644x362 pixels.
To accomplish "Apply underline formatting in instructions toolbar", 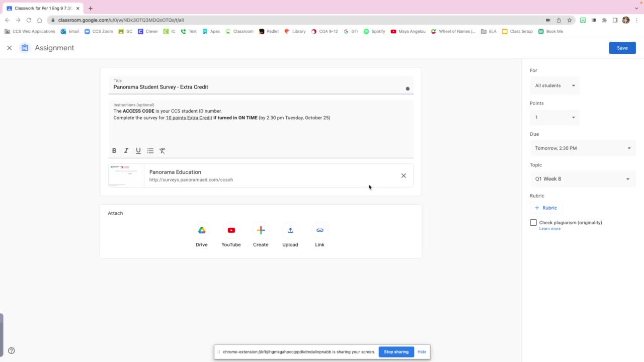I will pos(138,150).
